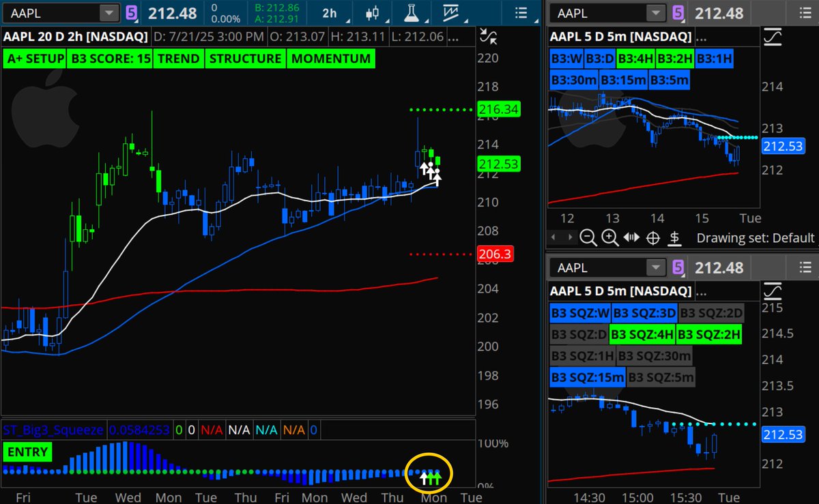Click the B3:D label

coord(599,59)
